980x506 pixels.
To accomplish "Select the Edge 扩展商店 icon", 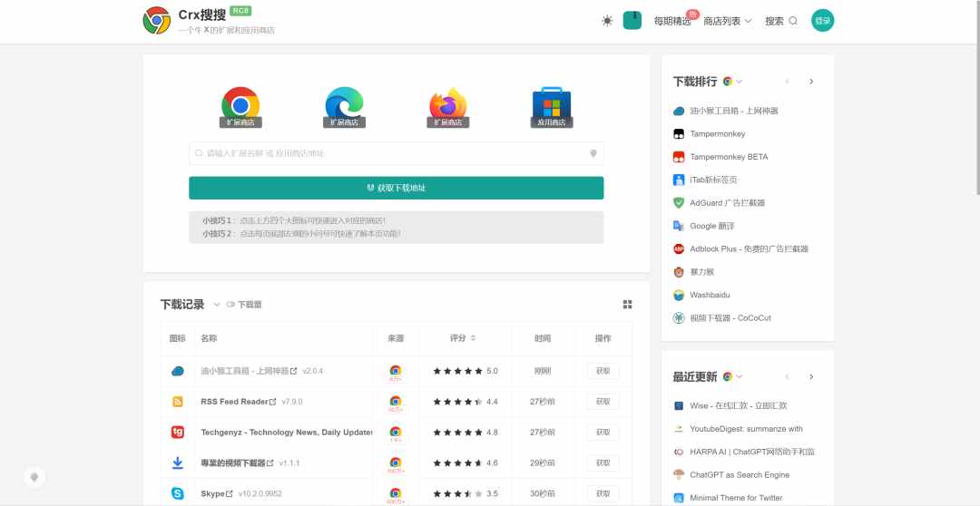I will pyautogui.click(x=345, y=107).
